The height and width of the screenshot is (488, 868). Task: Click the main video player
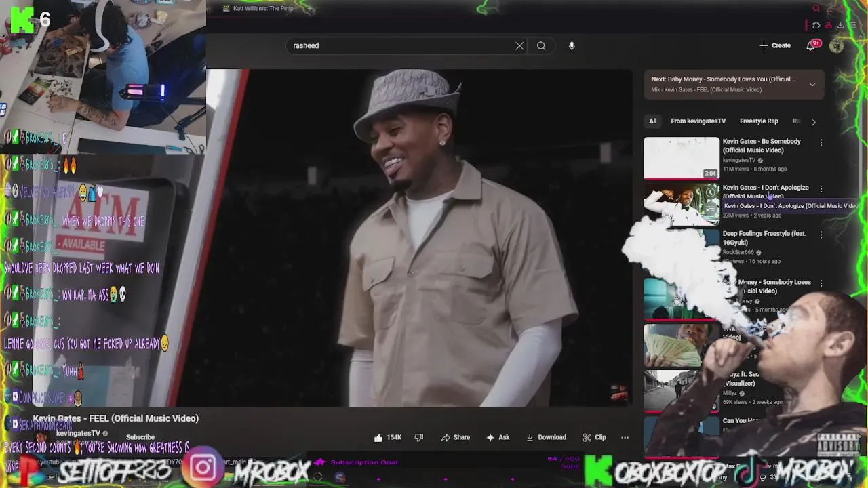coord(419,237)
